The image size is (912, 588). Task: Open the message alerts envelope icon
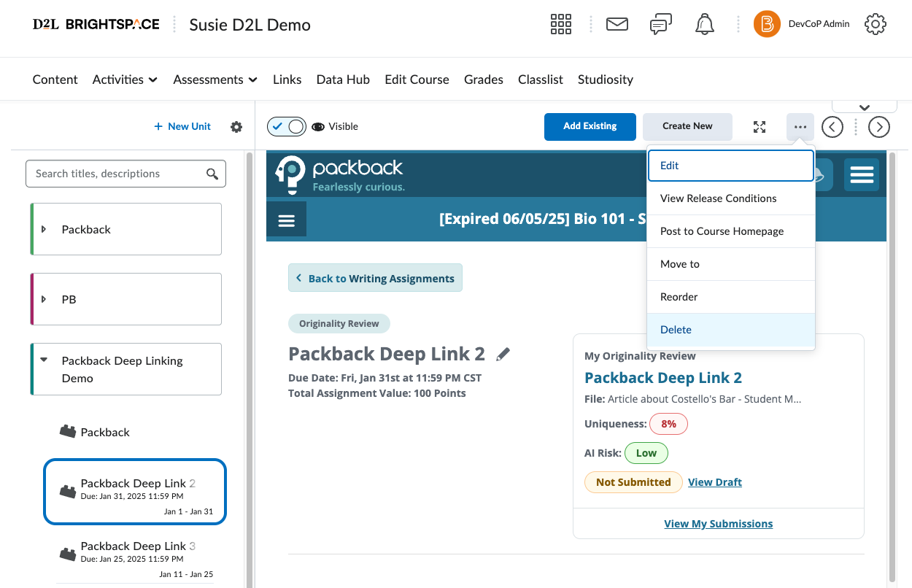617,24
